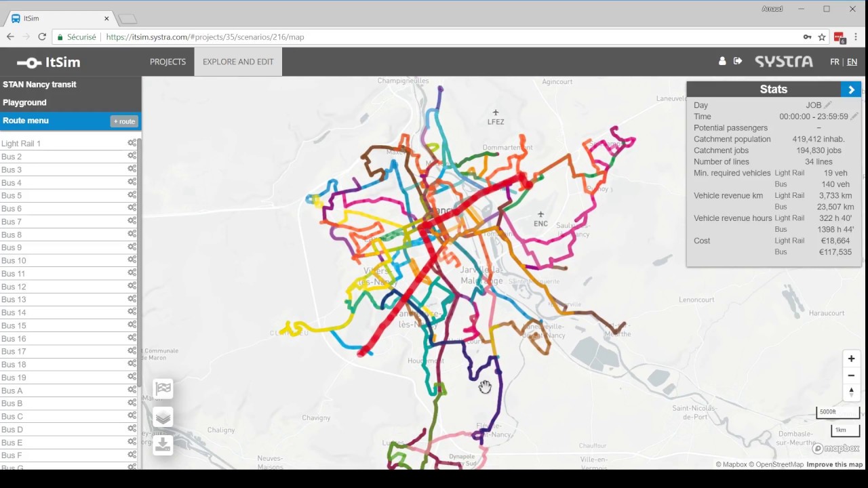Open the user account icon
This screenshot has width=868, height=488.
pyautogui.click(x=722, y=61)
